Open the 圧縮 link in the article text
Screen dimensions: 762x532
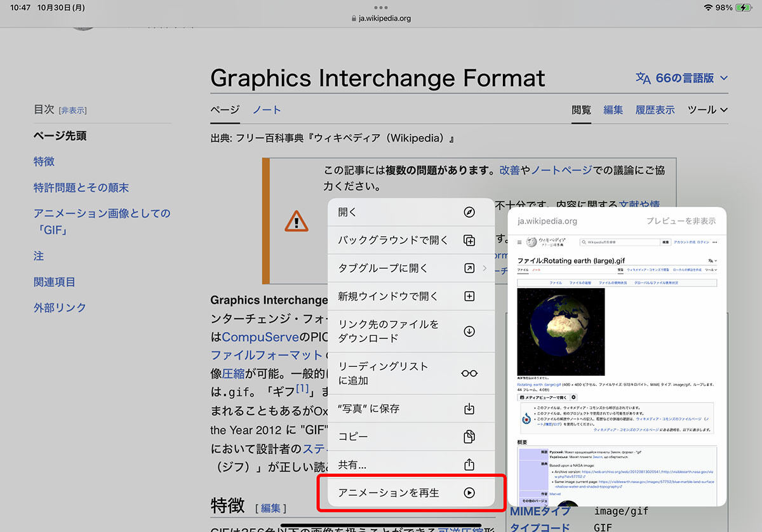233,373
